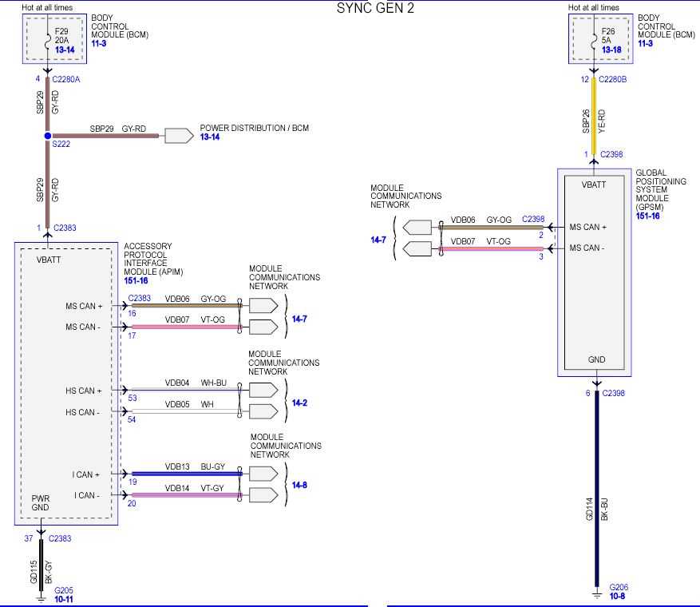Click the S222 splice label
This screenshot has height=607, width=700.
point(61,144)
